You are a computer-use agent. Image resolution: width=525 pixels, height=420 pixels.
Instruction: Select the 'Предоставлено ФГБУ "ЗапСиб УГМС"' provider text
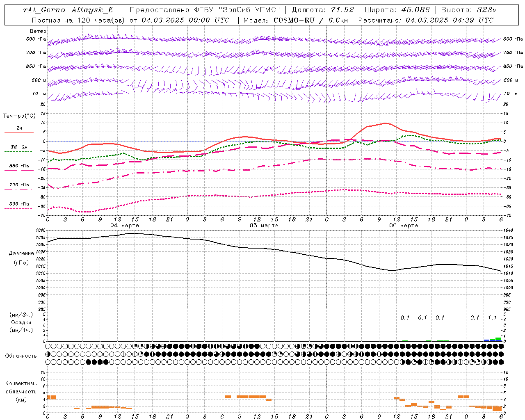(205, 10)
